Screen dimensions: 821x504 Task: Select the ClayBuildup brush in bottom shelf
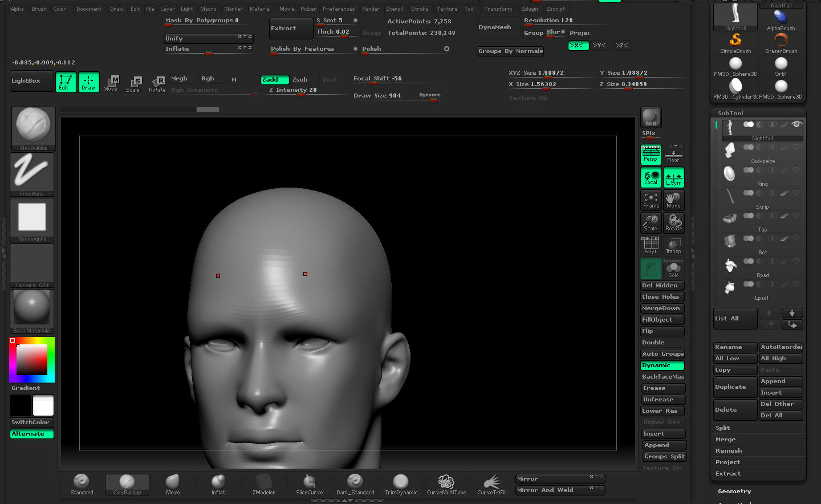coord(127,484)
